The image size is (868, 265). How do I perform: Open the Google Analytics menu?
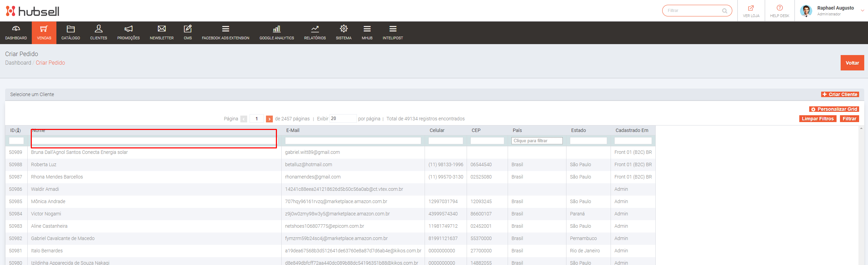277,33
